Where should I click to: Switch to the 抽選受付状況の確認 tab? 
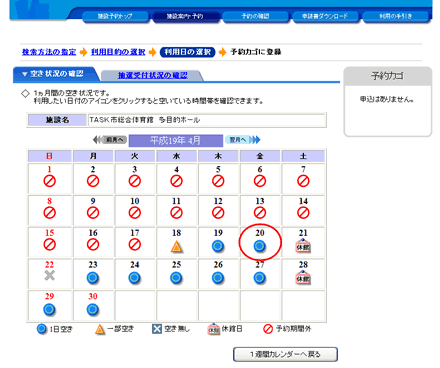tap(152, 75)
